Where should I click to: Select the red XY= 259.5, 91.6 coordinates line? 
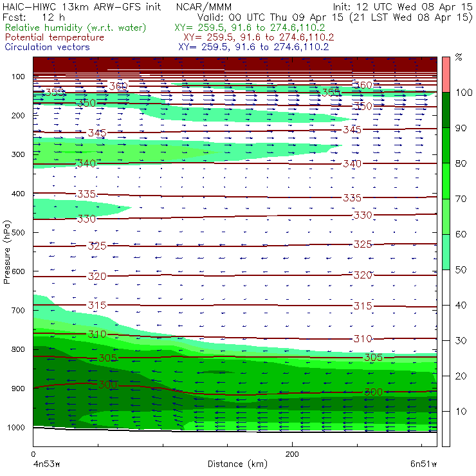pyautogui.click(x=259, y=37)
